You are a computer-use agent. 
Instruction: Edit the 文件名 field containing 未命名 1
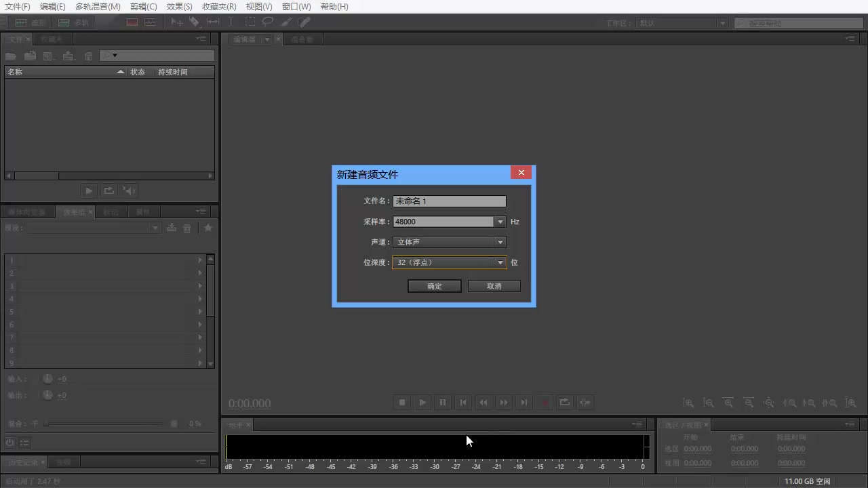(x=449, y=201)
